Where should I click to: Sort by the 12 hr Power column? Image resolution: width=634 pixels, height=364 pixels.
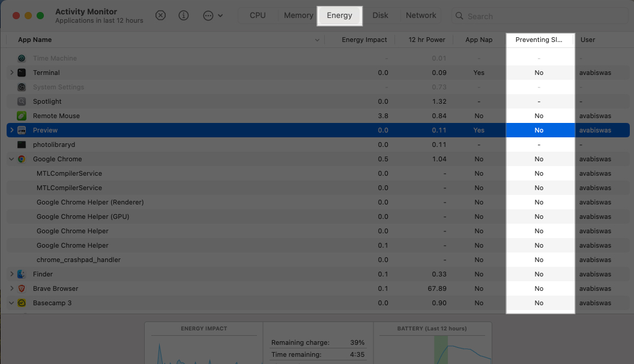coord(424,40)
